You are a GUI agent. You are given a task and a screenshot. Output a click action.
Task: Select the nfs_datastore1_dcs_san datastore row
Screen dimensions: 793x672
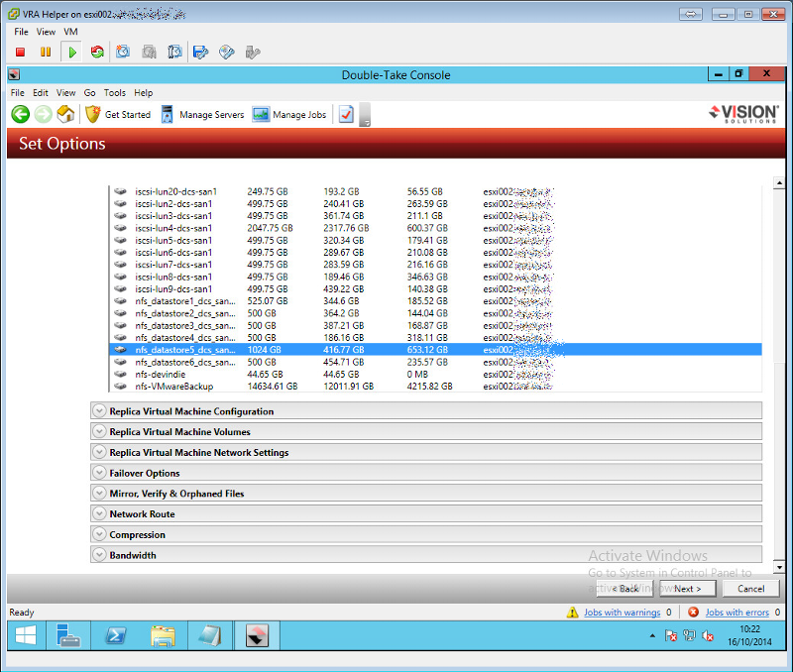pos(435,301)
